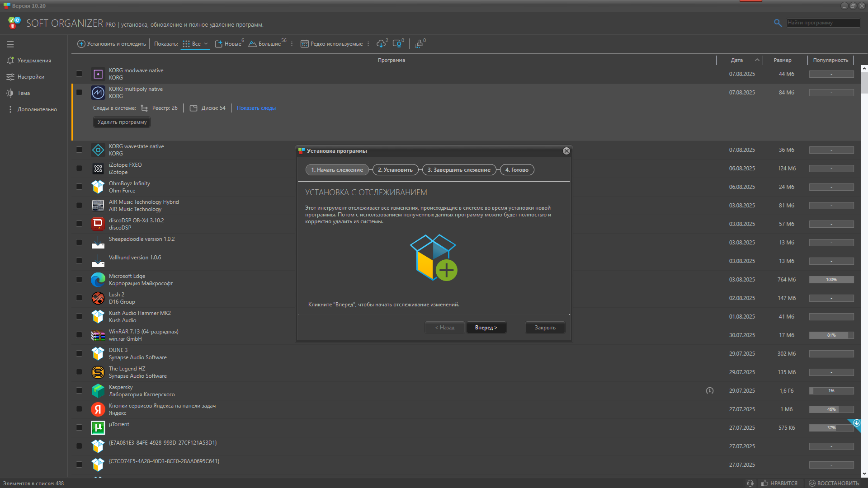Screen dimensions: 868x488
Task: Click the Показать следы link
Action: (x=256, y=108)
